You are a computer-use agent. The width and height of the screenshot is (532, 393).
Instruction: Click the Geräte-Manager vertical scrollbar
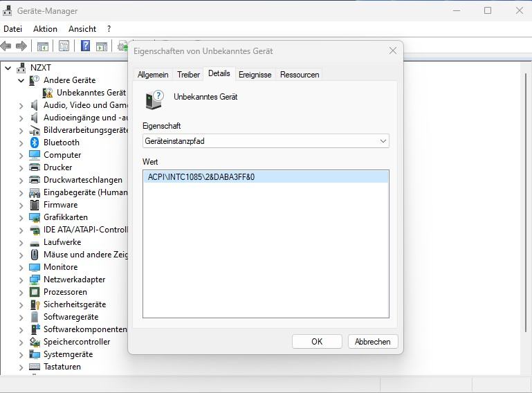click(x=526, y=203)
